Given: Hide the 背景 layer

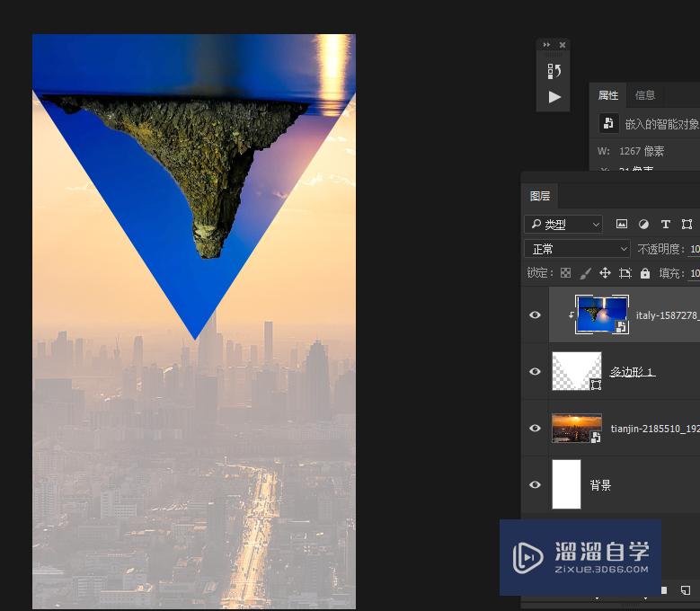Looking at the screenshot, I should tap(535, 484).
